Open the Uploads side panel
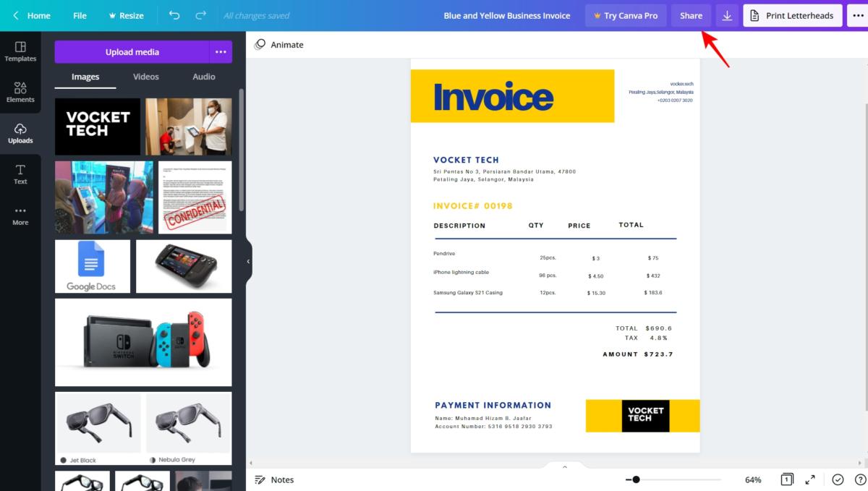Image resolution: width=868 pixels, height=491 pixels. pos(20,134)
